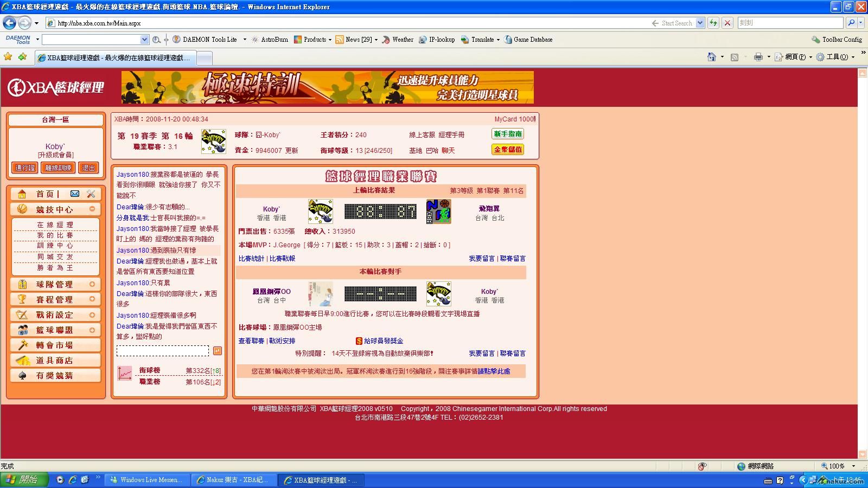Click the team logo next to season info

[x=214, y=142]
